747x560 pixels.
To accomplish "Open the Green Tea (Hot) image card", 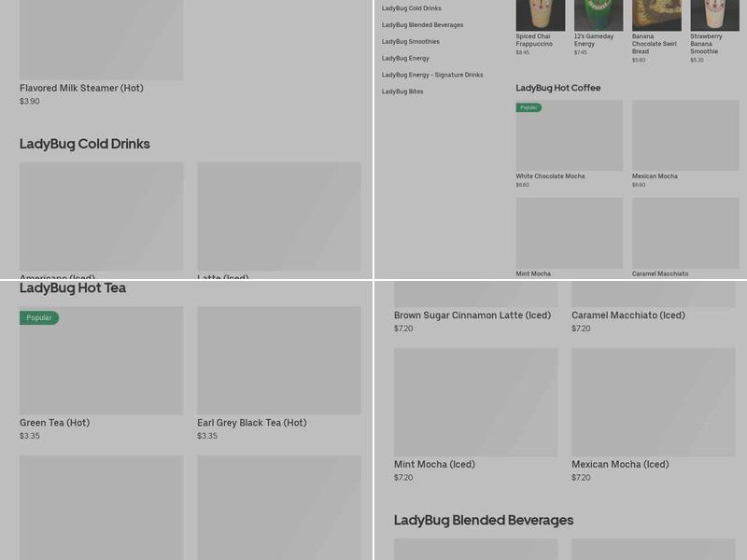I will tap(101, 360).
